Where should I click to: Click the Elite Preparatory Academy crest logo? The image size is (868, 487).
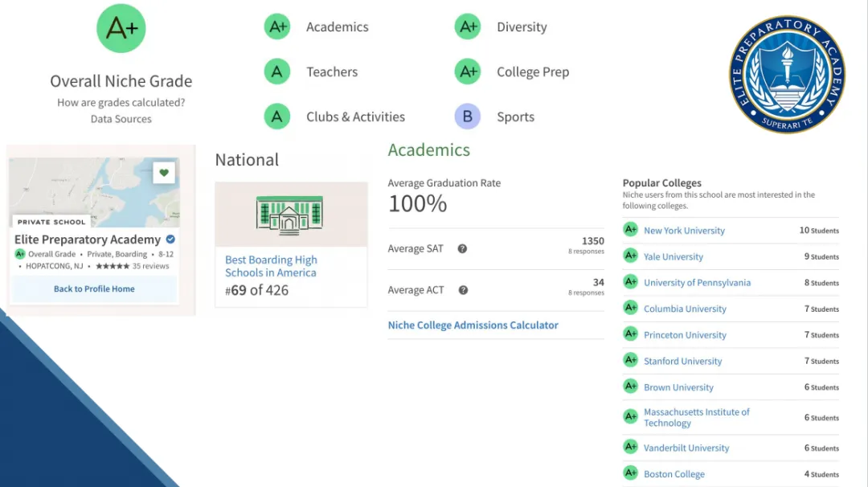point(787,74)
